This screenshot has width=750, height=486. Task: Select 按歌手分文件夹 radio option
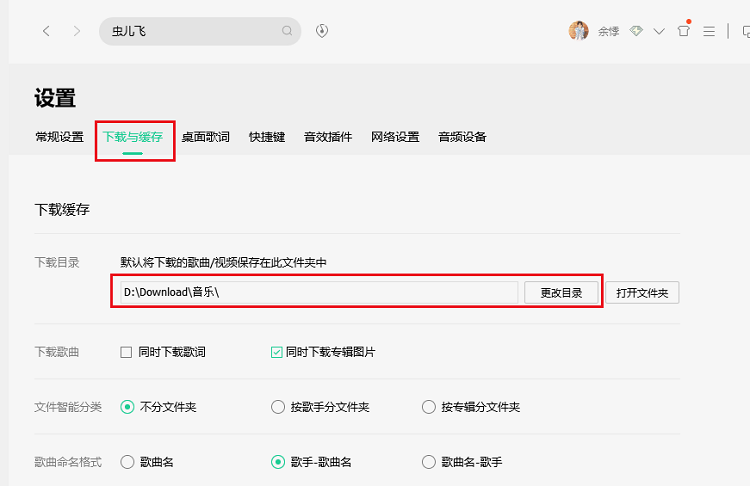pyautogui.click(x=278, y=407)
